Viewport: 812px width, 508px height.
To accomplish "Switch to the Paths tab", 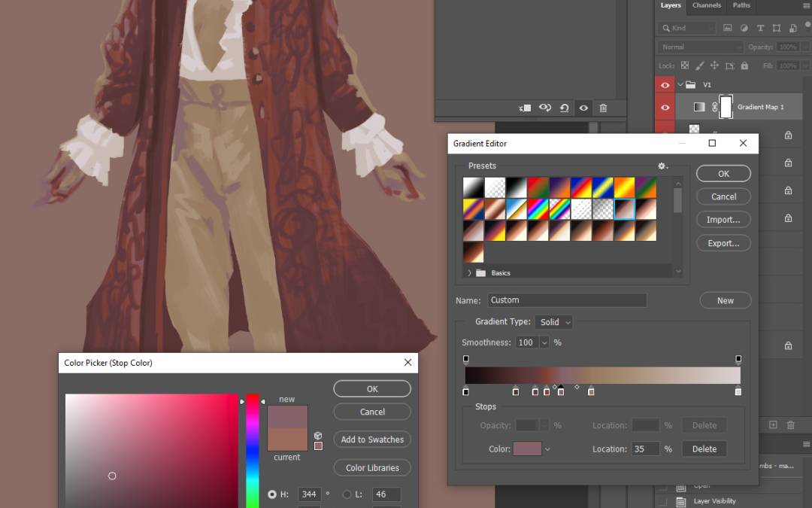I will click(x=741, y=5).
